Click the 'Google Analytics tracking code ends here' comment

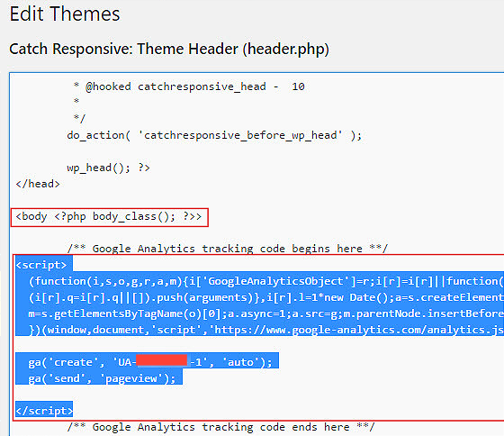click(220, 427)
